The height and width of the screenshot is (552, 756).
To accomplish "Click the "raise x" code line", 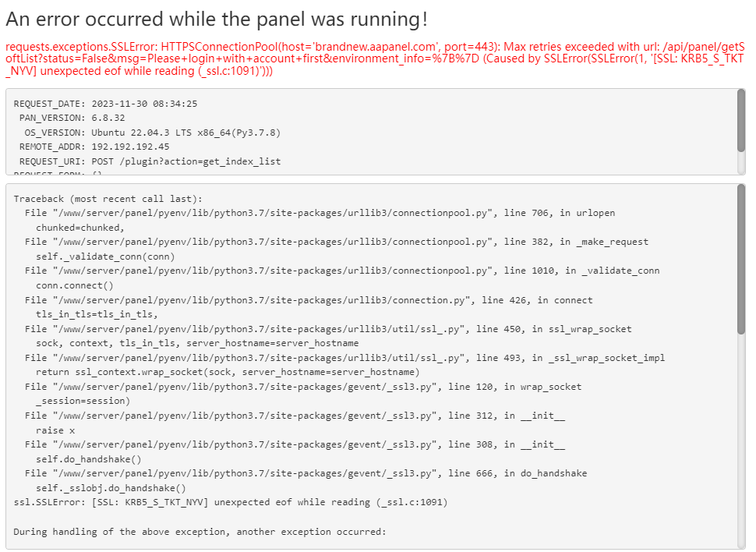I will pyautogui.click(x=55, y=430).
